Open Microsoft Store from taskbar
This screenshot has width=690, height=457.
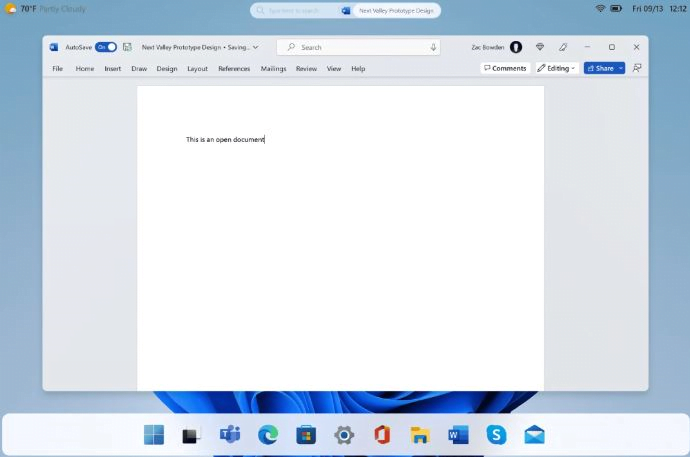pyautogui.click(x=306, y=435)
